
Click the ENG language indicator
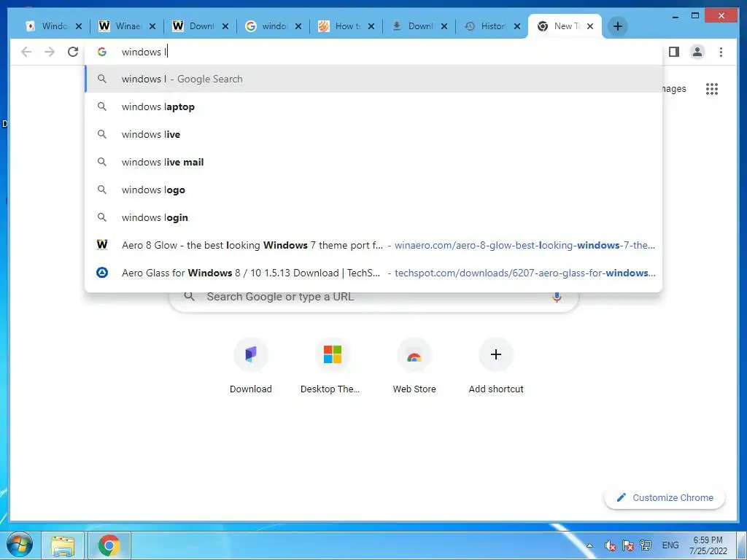pyautogui.click(x=670, y=545)
